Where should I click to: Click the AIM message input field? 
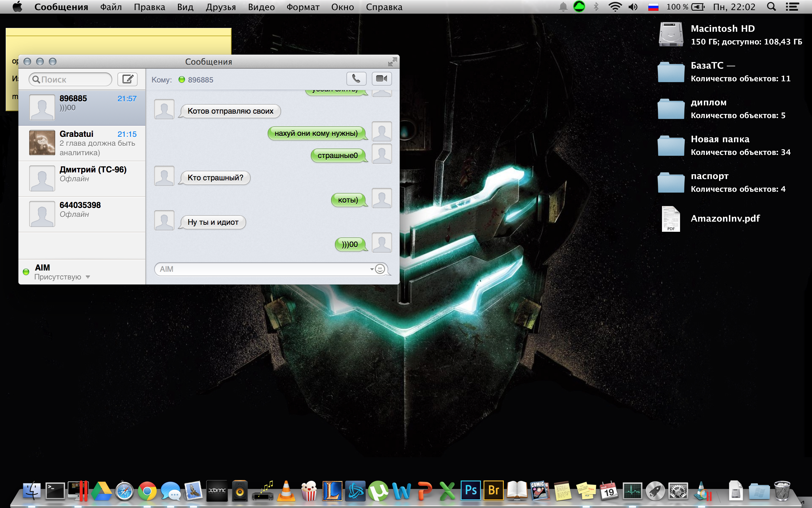click(271, 269)
